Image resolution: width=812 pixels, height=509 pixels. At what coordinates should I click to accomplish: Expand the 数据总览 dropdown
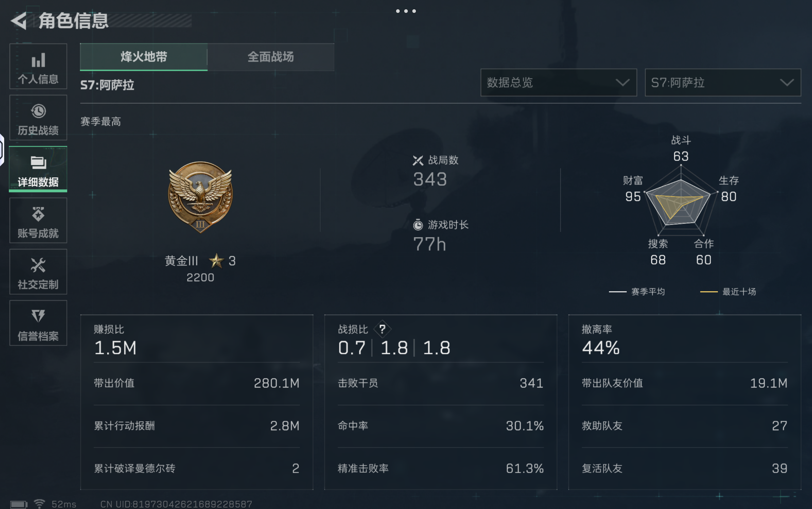pyautogui.click(x=558, y=83)
